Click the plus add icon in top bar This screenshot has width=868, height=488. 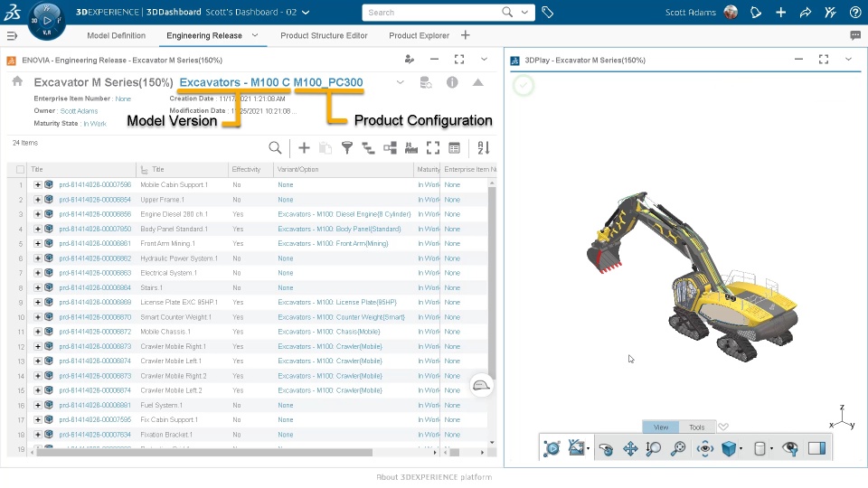click(x=780, y=12)
